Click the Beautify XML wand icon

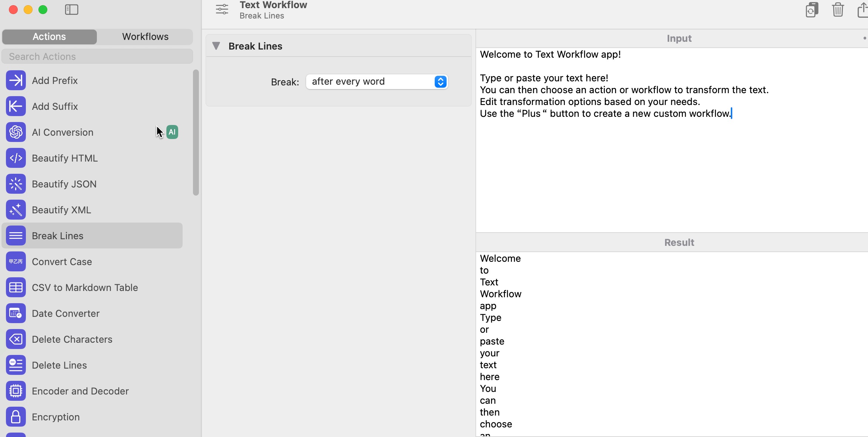tap(16, 210)
